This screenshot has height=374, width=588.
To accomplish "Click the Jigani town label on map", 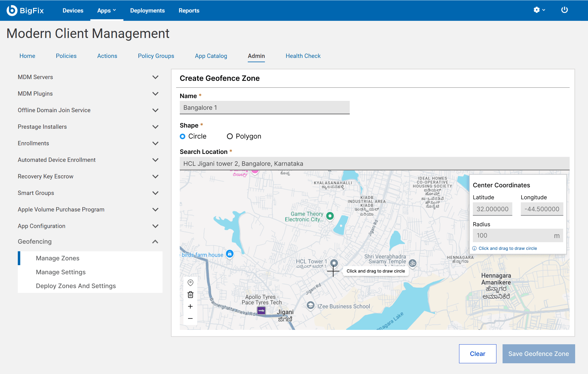I will click(x=285, y=315).
